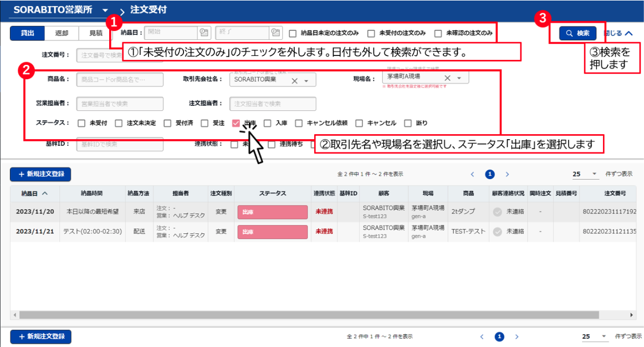Open the start date calendar picker icon
This screenshot has width=644, height=347.
[x=203, y=33]
